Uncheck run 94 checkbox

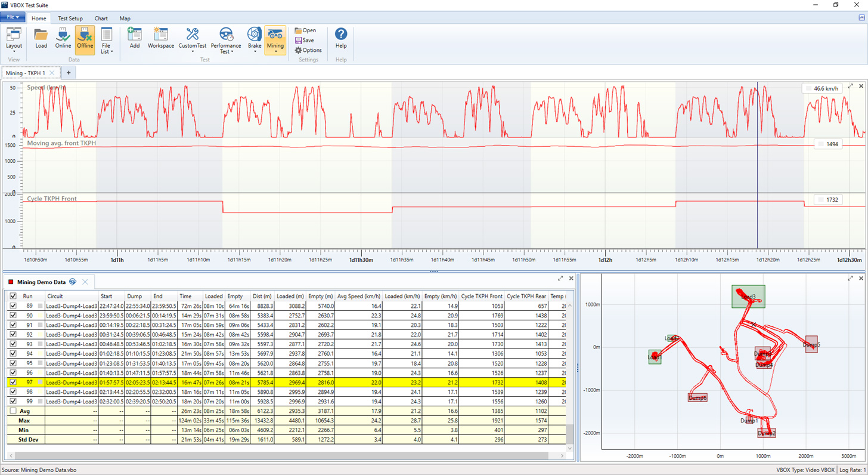[x=13, y=353]
